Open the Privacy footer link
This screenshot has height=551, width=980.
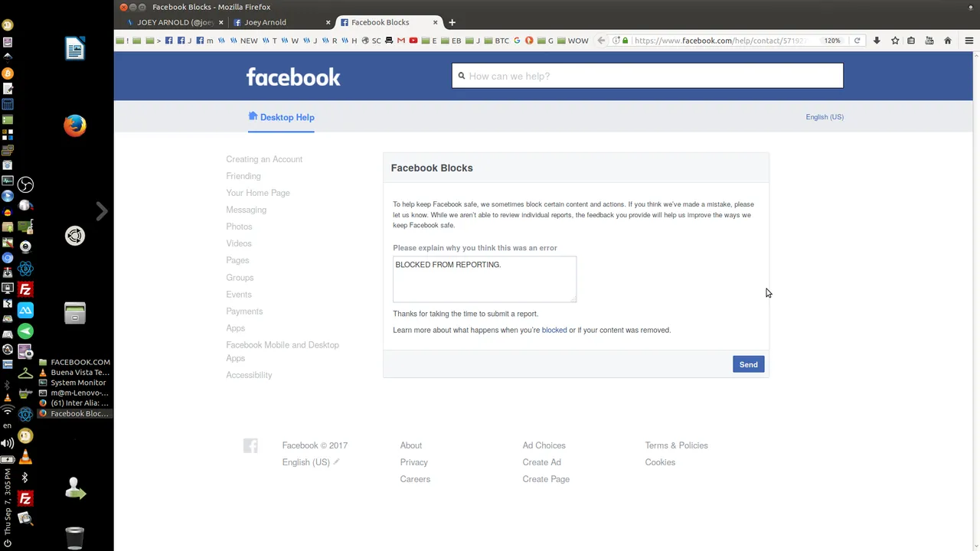click(x=413, y=462)
